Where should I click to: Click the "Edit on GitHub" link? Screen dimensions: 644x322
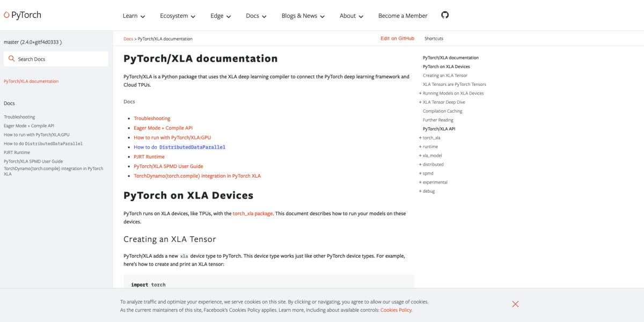click(x=397, y=38)
